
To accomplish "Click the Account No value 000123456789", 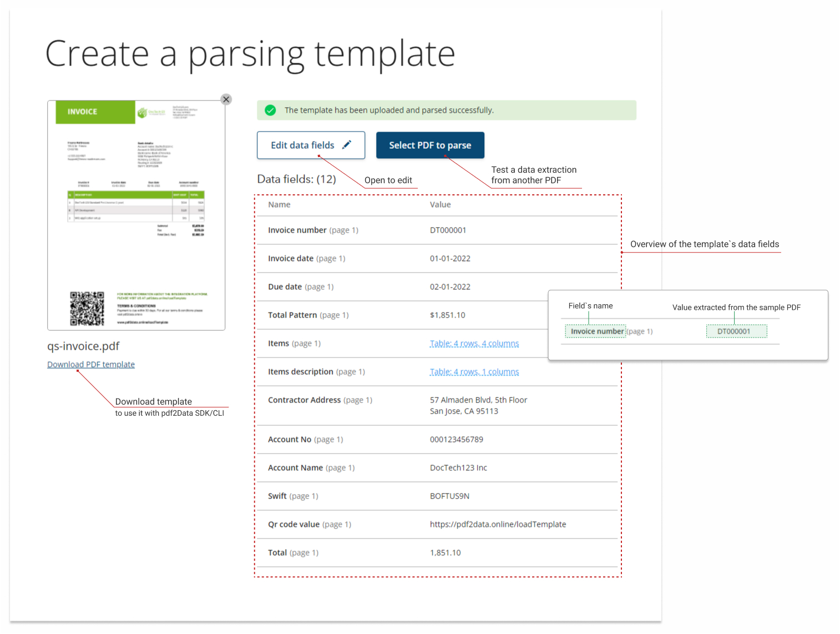I will coord(456,440).
